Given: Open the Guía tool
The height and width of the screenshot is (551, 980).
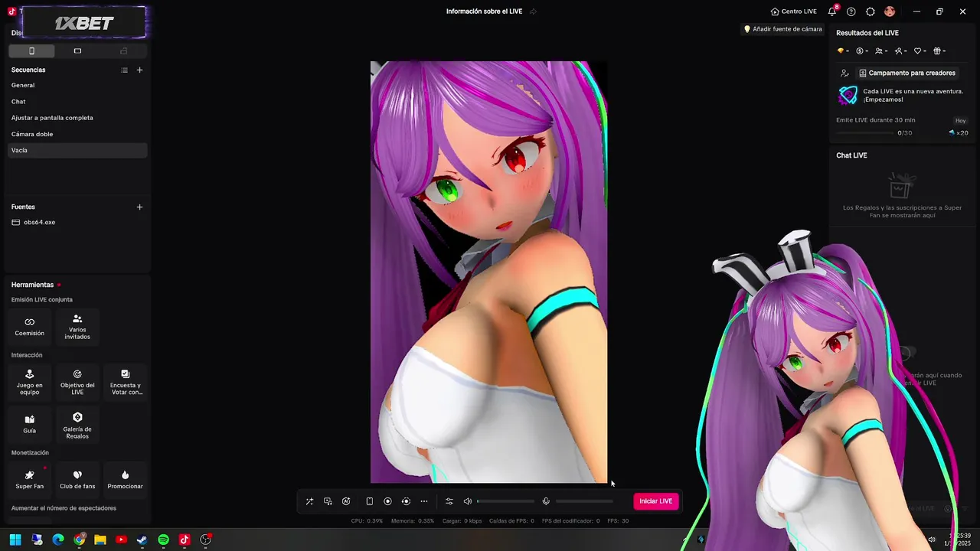Looking at the screenshot, I should (x=30, y=425).
